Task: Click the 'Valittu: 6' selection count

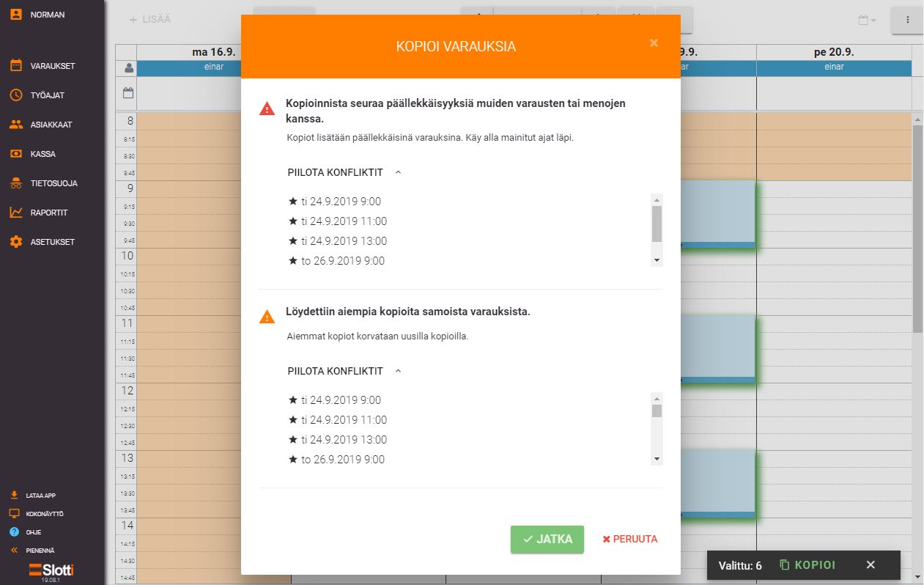Action: pos(740,565)
